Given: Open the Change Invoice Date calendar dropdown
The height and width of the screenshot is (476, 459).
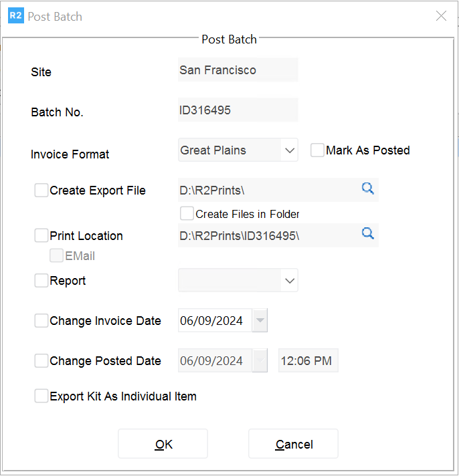Looking at the screenshot, I should coord(260,321).
